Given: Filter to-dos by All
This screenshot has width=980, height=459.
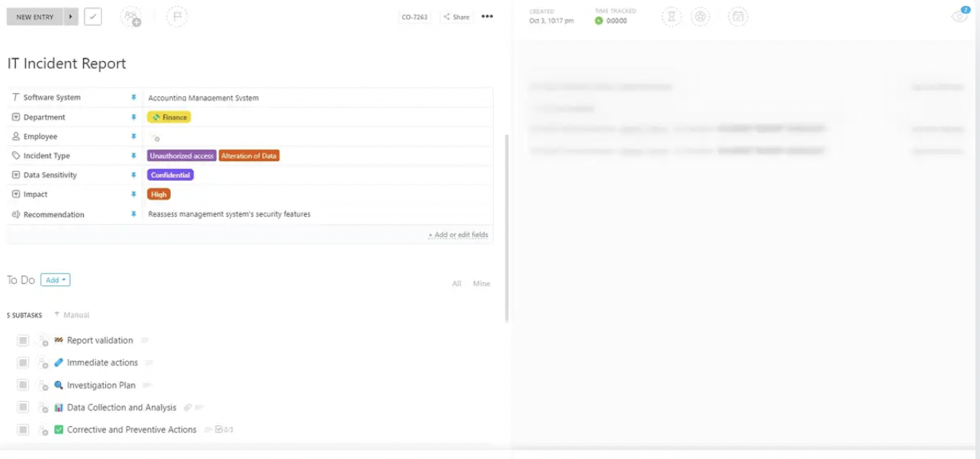Looking at the screenshot, I should point(456,284).
